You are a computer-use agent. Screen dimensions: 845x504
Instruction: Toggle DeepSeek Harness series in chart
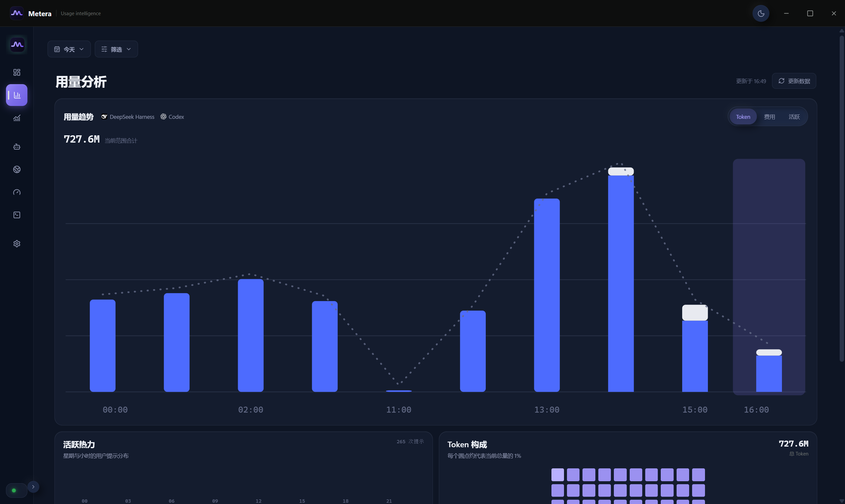tap(128, 117)
